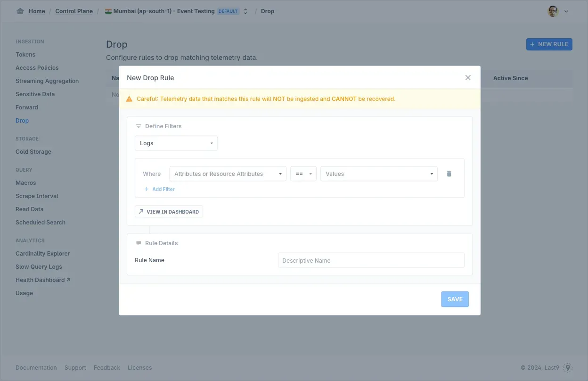
Task: Open Scheduled Search in sidebar
Action: click(41, 223)
